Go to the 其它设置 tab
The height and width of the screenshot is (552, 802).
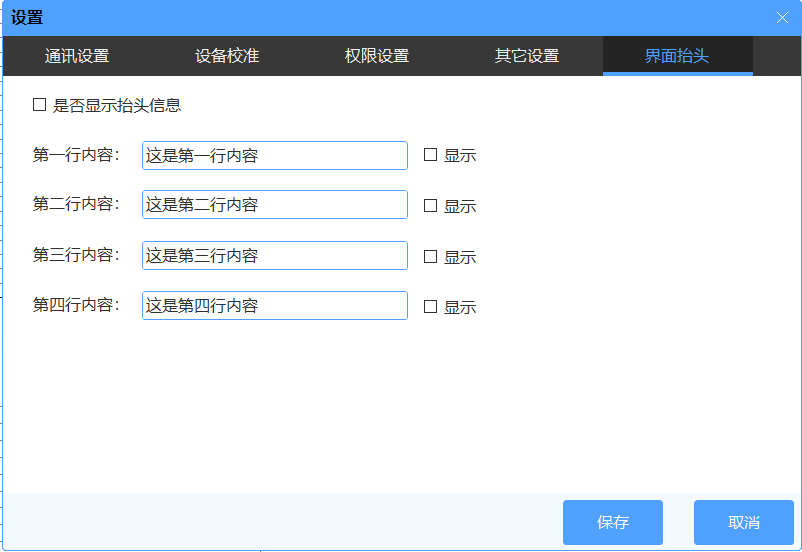pyautogui.click(x=527, y=56)
